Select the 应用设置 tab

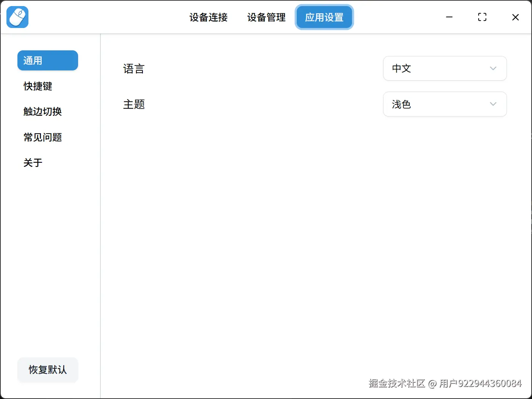[x=324, y=17]
